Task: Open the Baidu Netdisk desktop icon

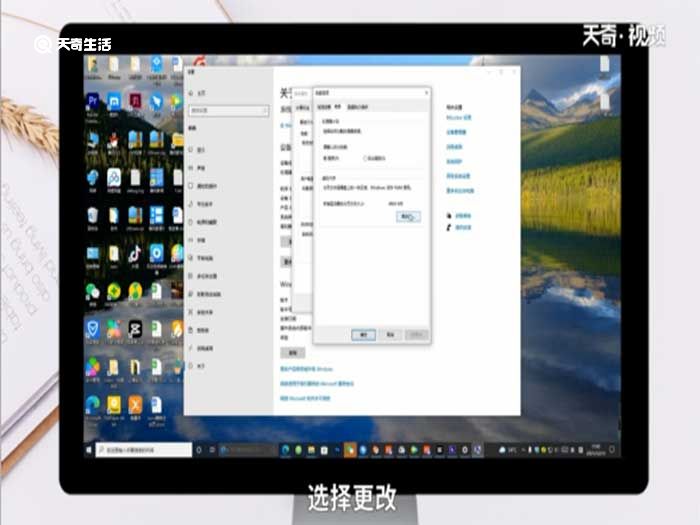Action: pos(114,178)
